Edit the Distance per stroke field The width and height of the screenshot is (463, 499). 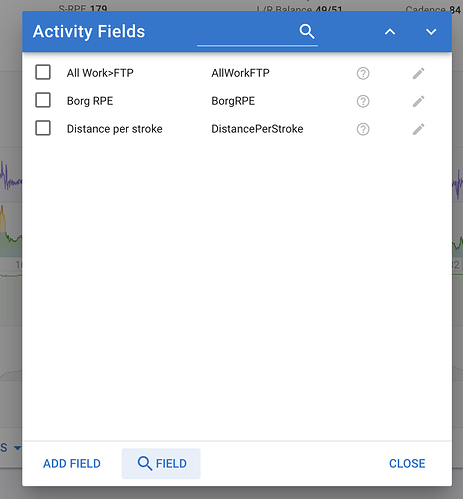click(419, 129)
